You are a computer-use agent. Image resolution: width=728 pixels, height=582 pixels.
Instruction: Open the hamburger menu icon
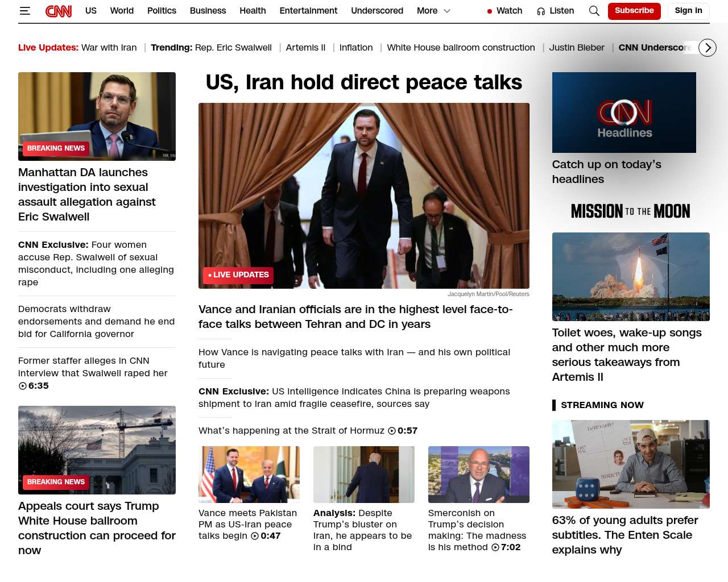(24, 11)
